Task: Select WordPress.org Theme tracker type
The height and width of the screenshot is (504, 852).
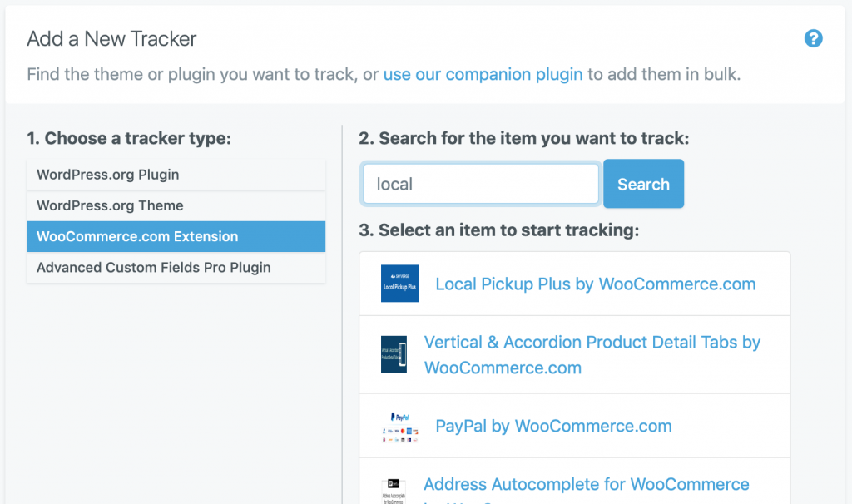Action: 176,205
